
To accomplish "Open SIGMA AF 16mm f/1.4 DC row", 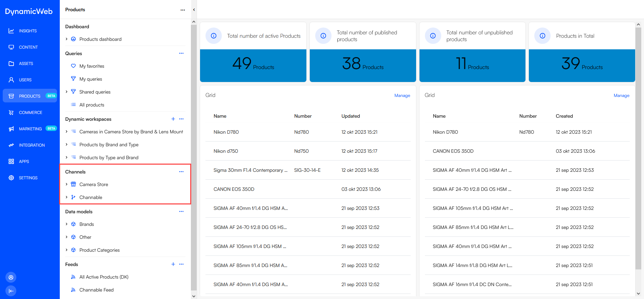I will tap(527, 284).
